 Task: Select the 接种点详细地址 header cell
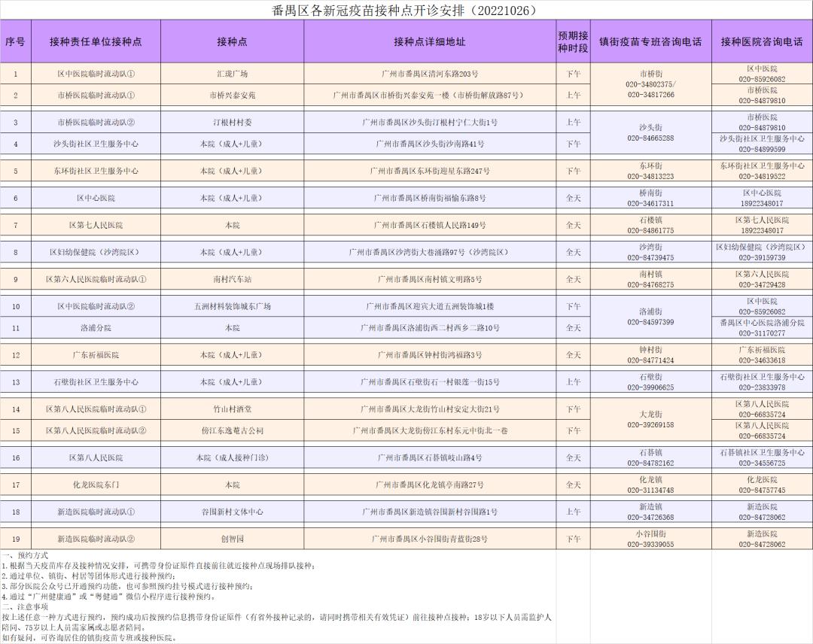coord(430,41)
